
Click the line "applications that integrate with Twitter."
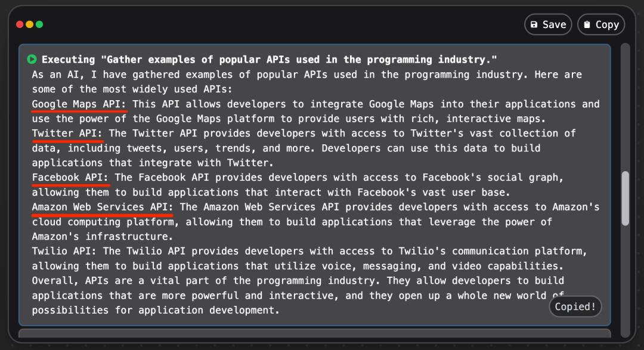[153, 163]
